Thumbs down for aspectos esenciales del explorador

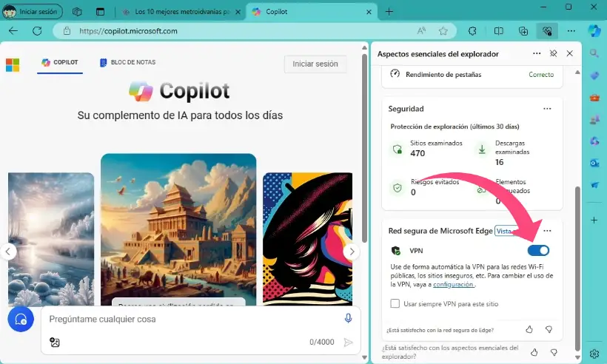click(554, 352)
